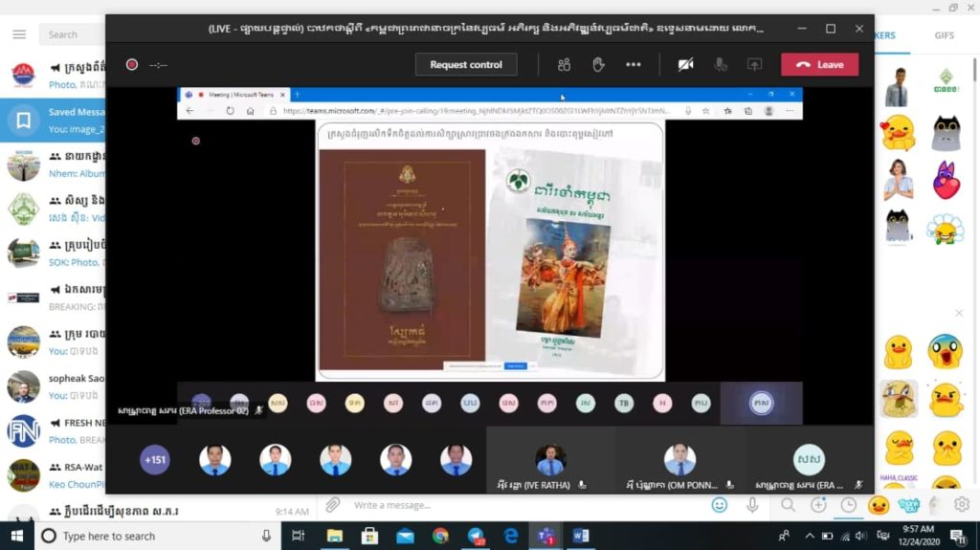The width and height of the screenshot is (980, 550).
Task: Open sticker settings gear icon
Action: click(962, 504)
